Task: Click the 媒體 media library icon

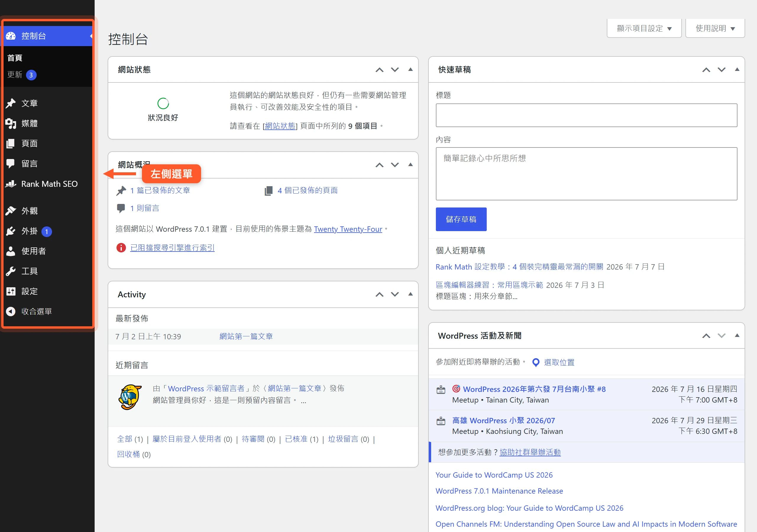Action: [11, 123]
